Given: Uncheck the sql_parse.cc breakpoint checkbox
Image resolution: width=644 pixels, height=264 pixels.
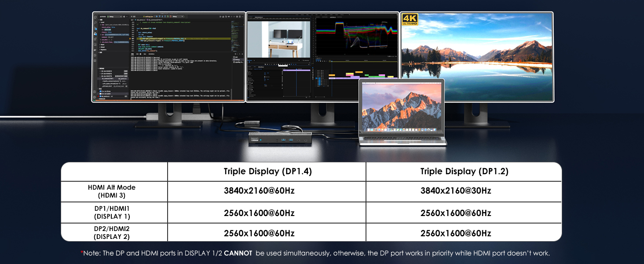Looking at the screenshot, I should (100, 96).
